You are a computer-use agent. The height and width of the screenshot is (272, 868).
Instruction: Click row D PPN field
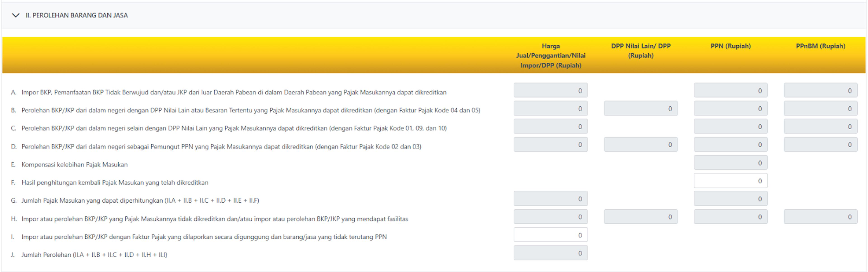731,144
